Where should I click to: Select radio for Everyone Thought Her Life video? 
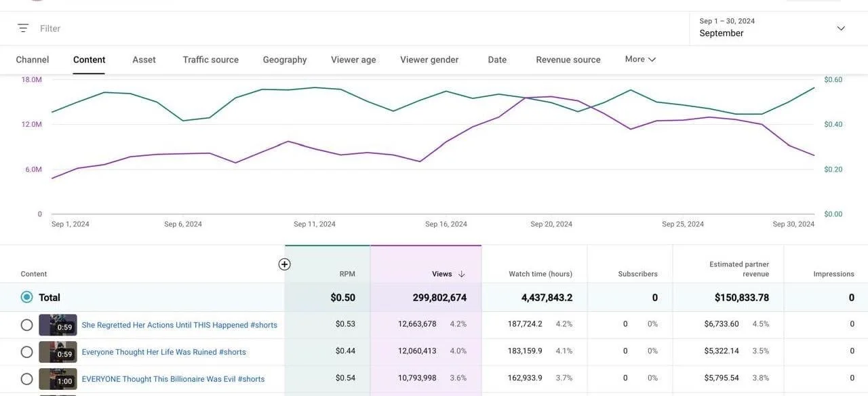[26, 352]
